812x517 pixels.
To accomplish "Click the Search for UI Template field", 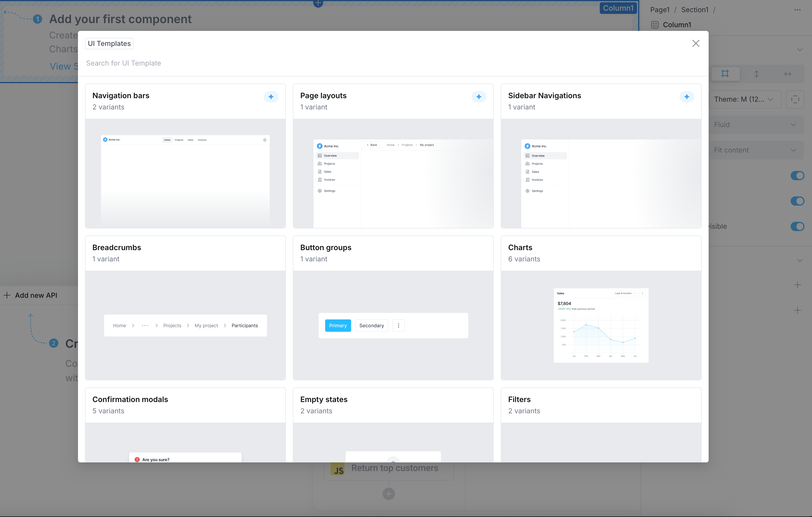I will [x=236, y=63].
